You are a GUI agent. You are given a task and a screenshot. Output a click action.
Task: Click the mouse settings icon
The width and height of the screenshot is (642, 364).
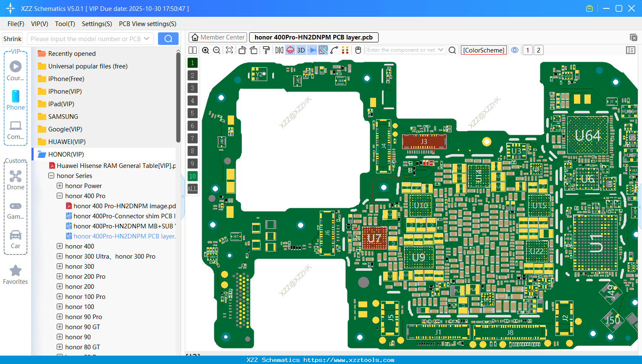tap(358, 50)
